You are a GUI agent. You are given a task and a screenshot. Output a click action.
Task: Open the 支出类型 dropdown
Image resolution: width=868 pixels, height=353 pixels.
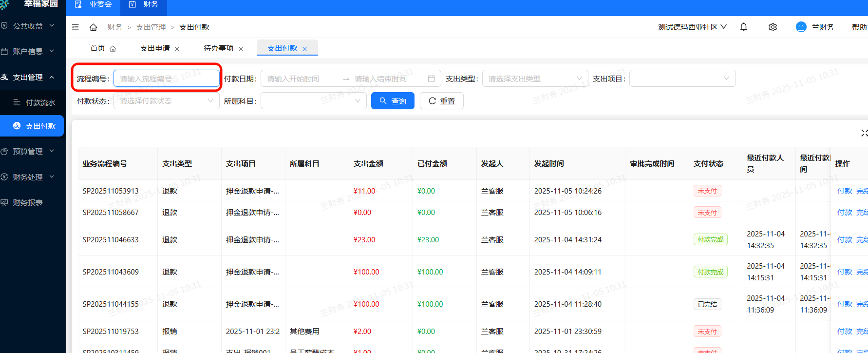point(535,78)
